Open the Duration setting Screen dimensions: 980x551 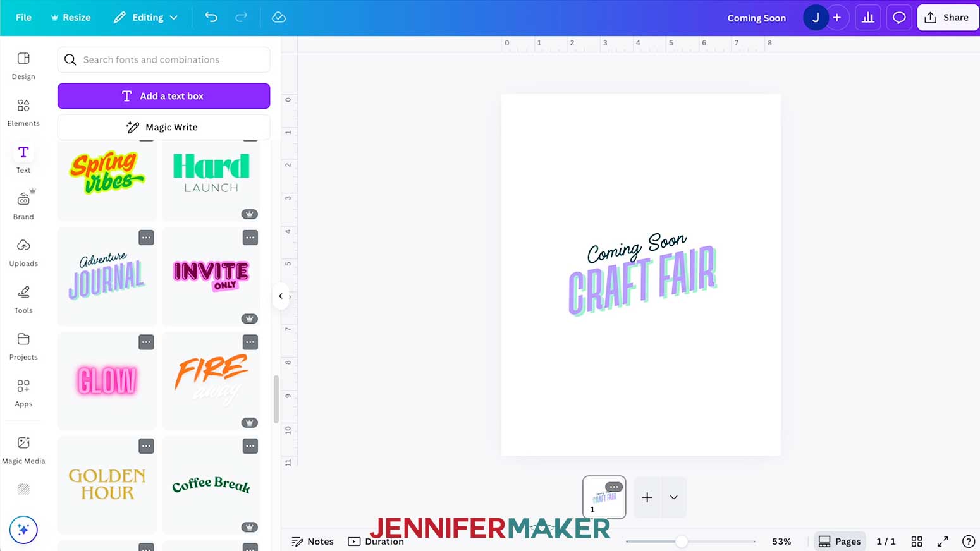376,542
